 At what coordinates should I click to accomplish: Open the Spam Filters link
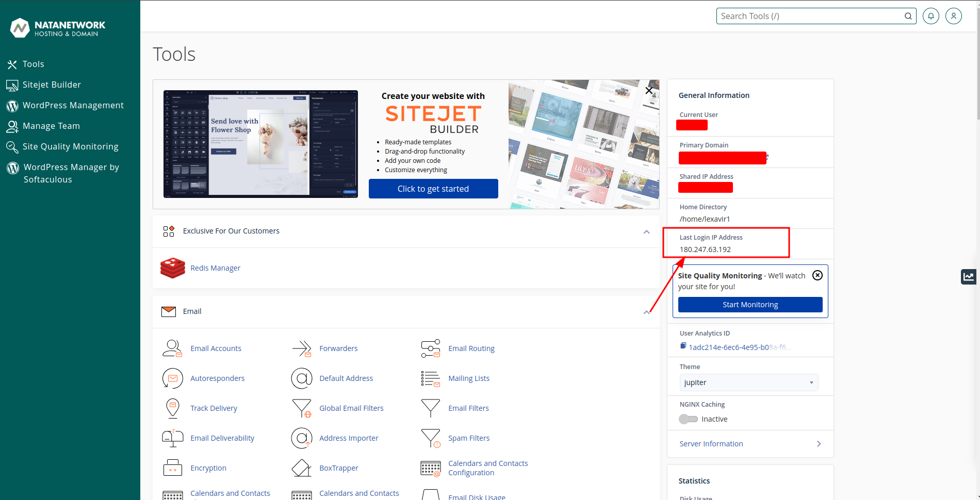(x=469, y=438)
